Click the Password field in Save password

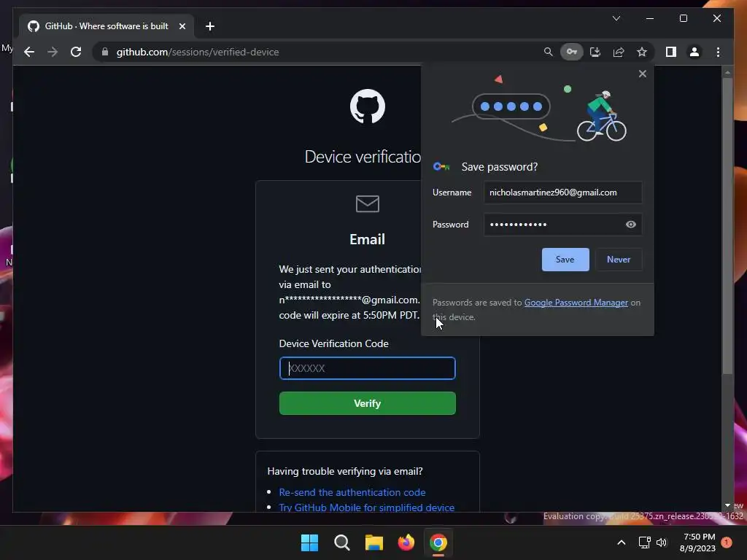pyautogui.click(x=562, y=225)
